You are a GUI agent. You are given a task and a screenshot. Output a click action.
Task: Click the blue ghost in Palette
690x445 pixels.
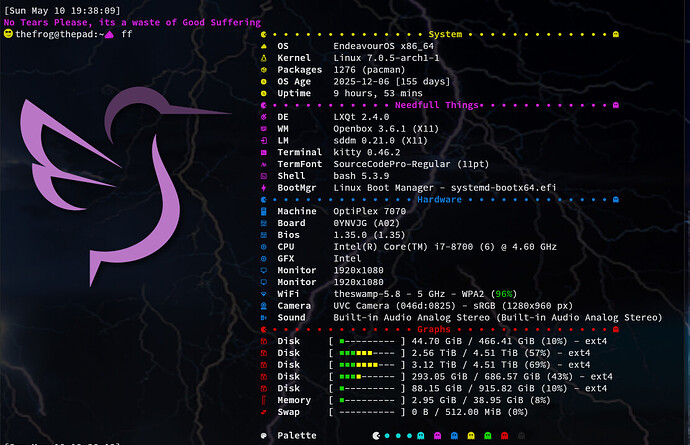point(454,436)
